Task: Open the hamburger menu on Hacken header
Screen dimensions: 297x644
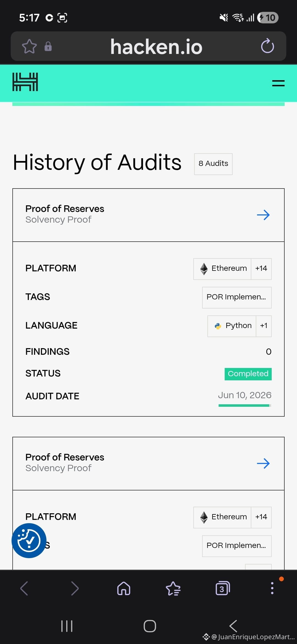Action: pyautogui.click(x=278, y=83)
